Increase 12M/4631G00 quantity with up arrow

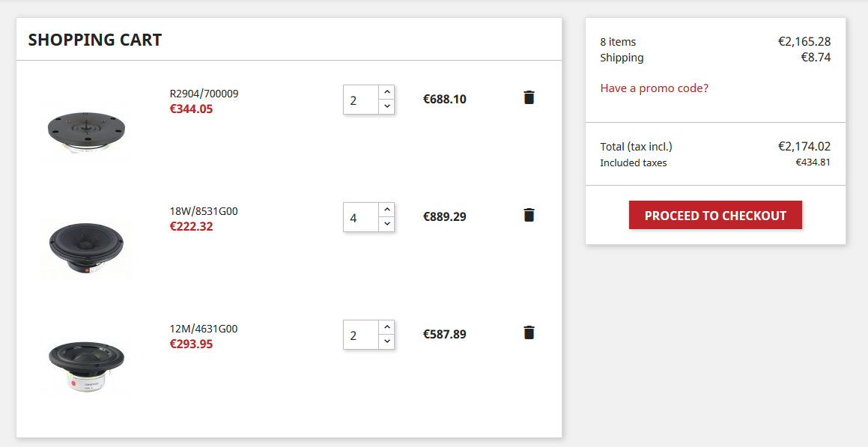386,327
